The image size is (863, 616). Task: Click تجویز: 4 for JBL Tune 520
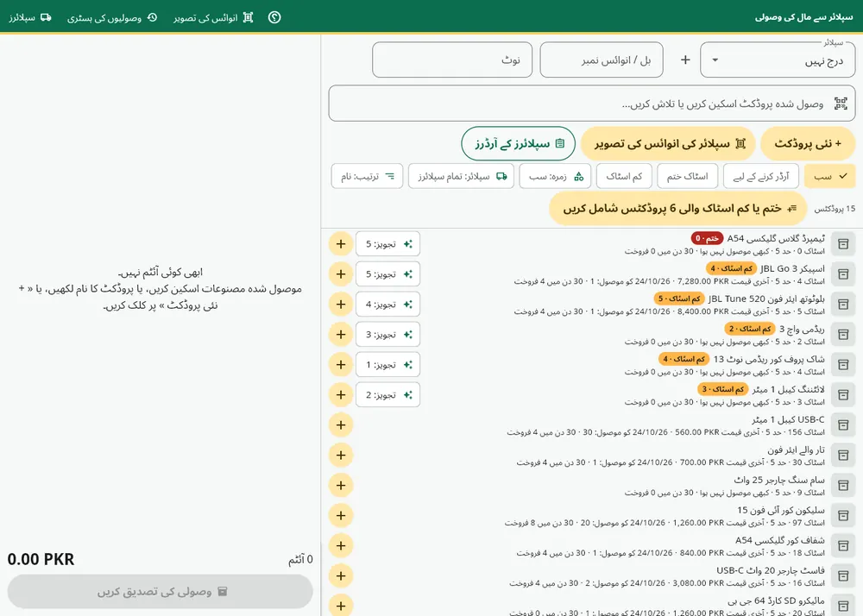click(388, 305)
